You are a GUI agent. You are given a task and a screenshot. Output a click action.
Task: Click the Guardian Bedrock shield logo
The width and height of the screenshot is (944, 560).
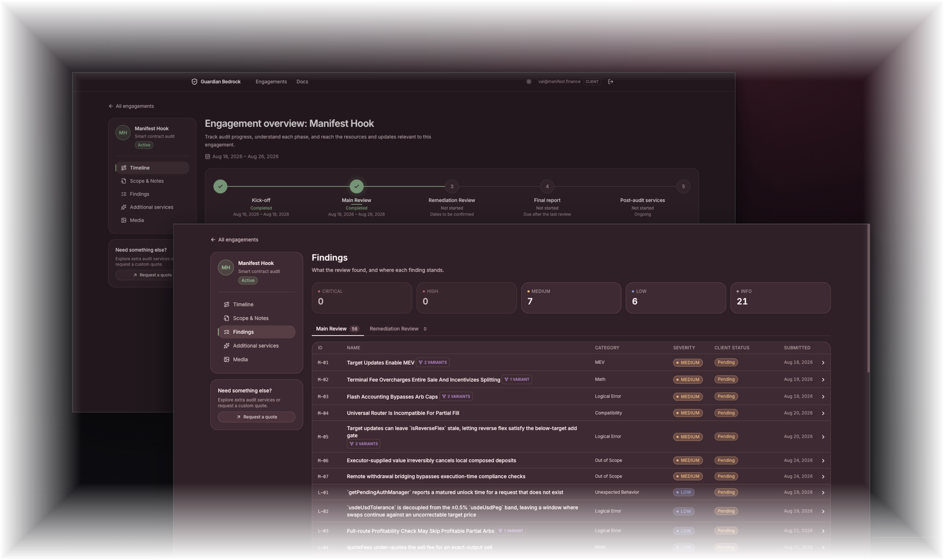[x=194, y=82]
